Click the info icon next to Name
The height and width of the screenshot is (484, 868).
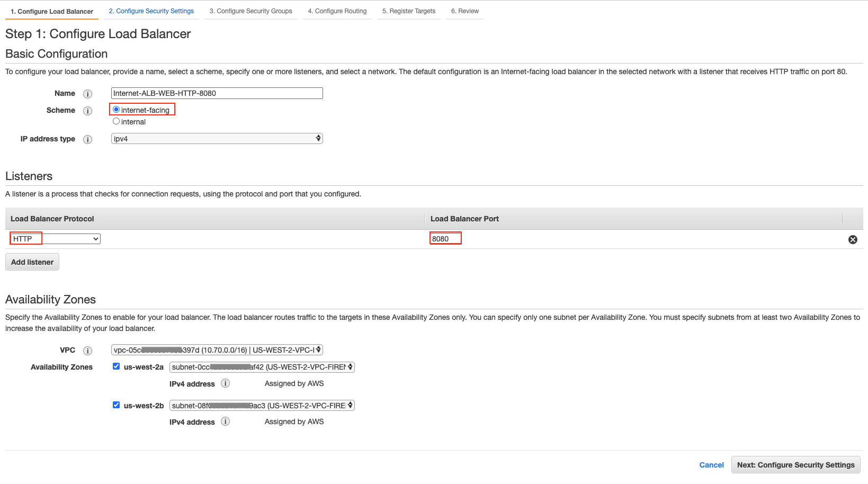pos(88,94)
